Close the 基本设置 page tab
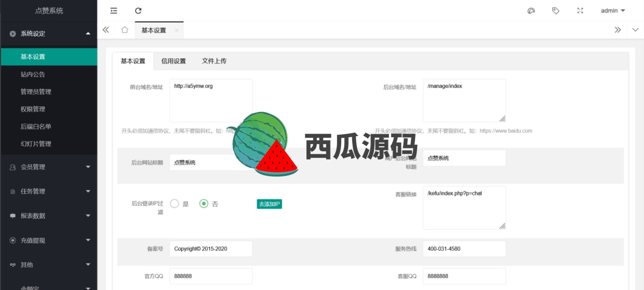 (177, 30)
